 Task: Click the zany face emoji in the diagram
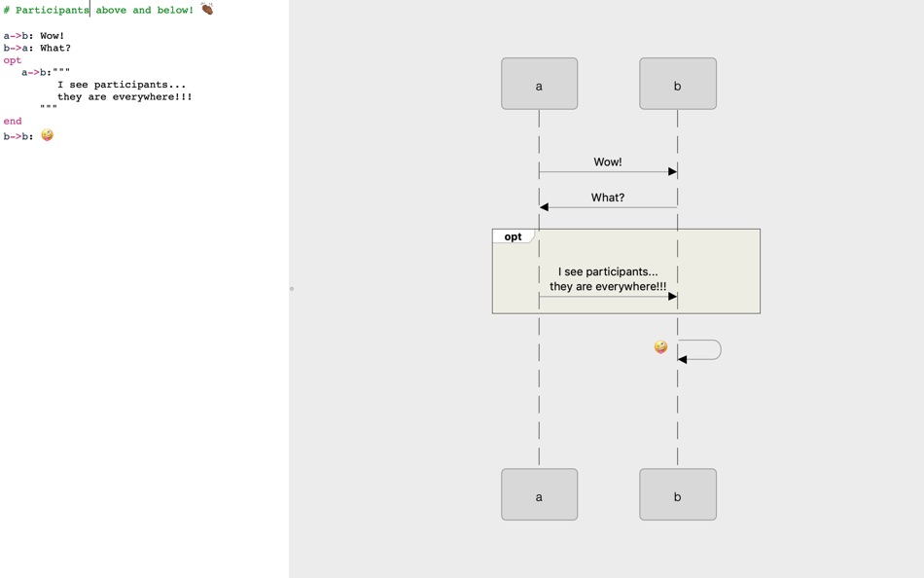click(x=661, y=346)
